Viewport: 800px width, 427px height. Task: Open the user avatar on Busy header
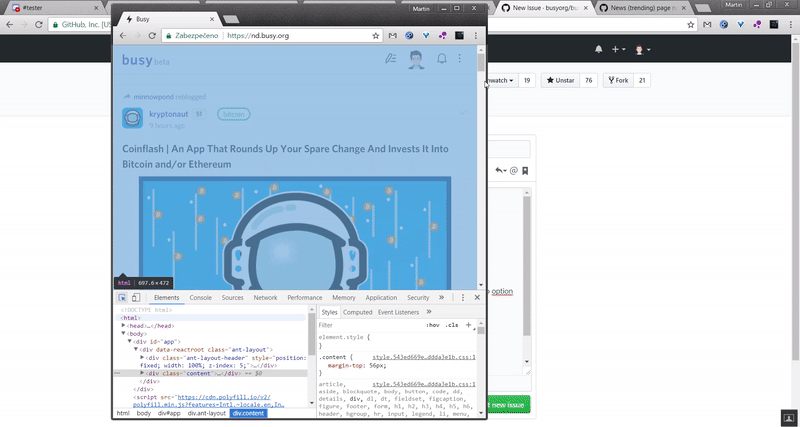point(416,60)
